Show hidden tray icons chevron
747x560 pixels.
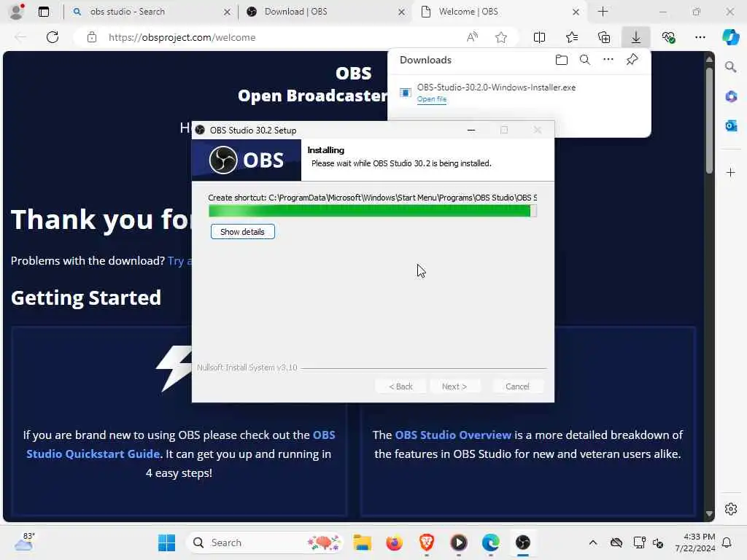tap(592, 542)
